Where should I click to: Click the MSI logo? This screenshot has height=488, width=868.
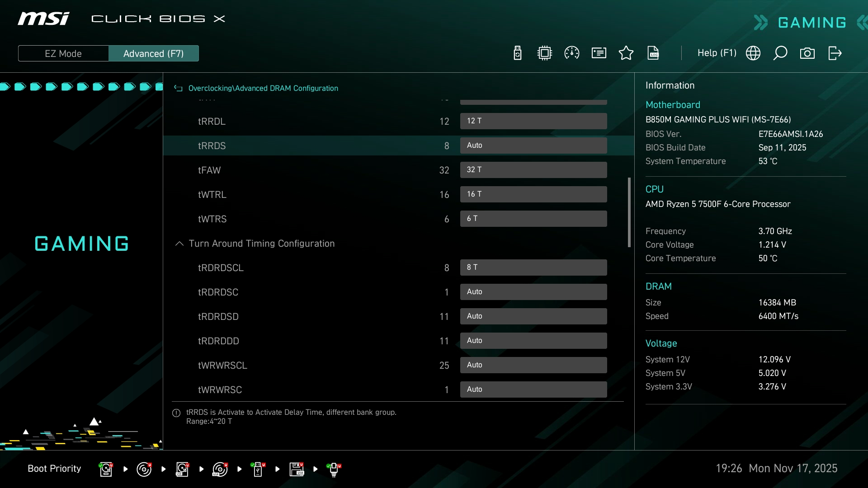click(43, 19)
